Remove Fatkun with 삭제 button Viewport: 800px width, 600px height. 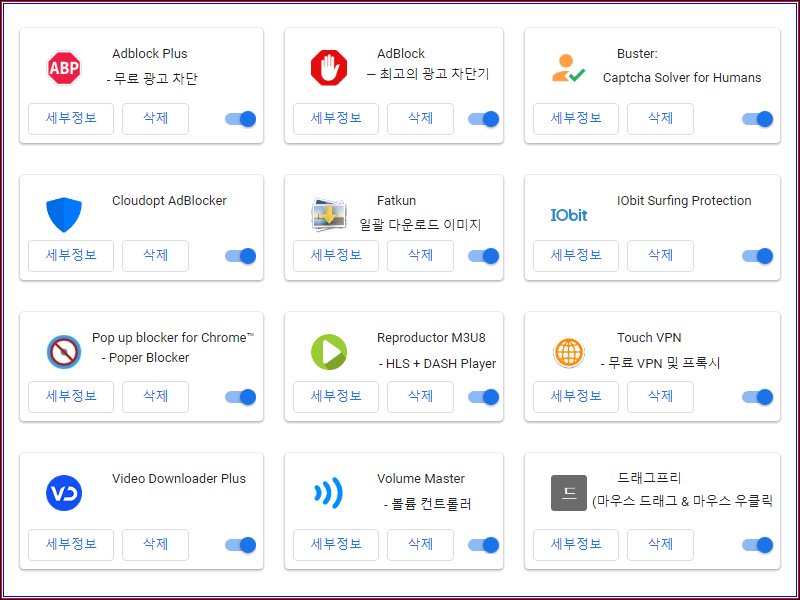(x=420, y=256)
